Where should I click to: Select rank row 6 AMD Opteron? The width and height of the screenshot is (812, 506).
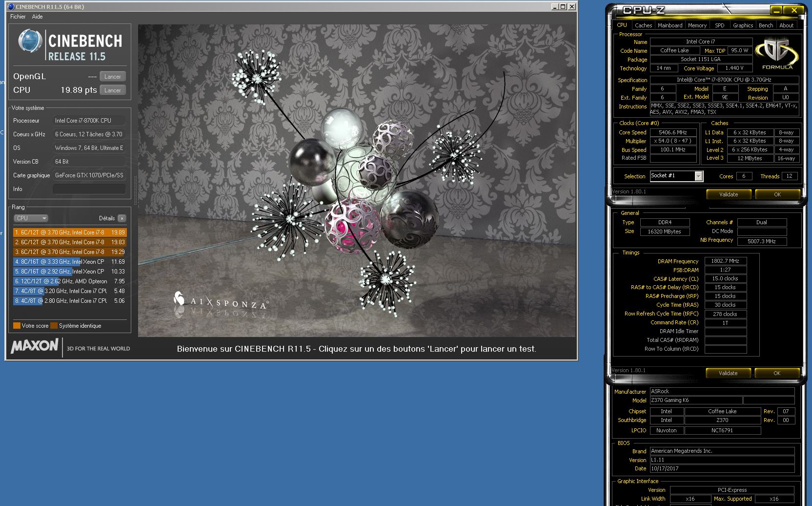click(x=70, y=281)
